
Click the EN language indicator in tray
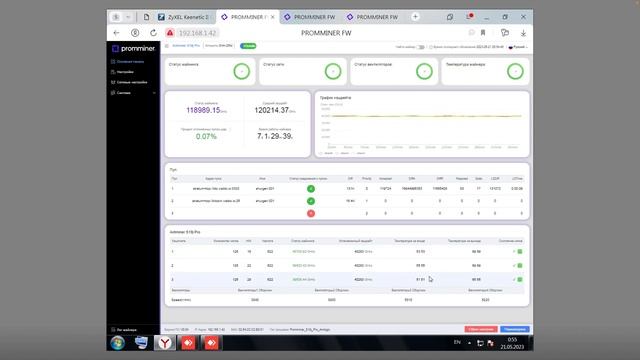coord(457,342)
